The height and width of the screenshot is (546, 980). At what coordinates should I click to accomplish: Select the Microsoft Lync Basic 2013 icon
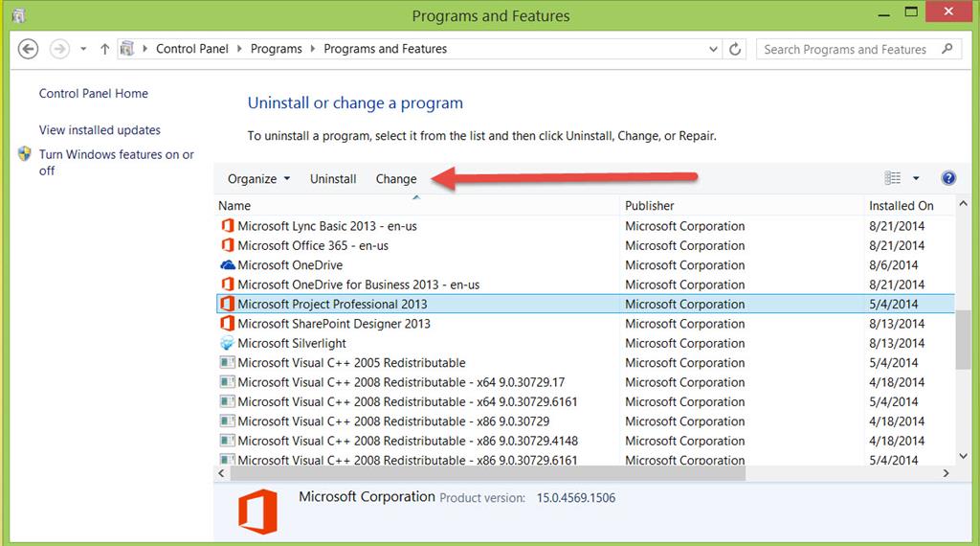click(x=228, y=226)
